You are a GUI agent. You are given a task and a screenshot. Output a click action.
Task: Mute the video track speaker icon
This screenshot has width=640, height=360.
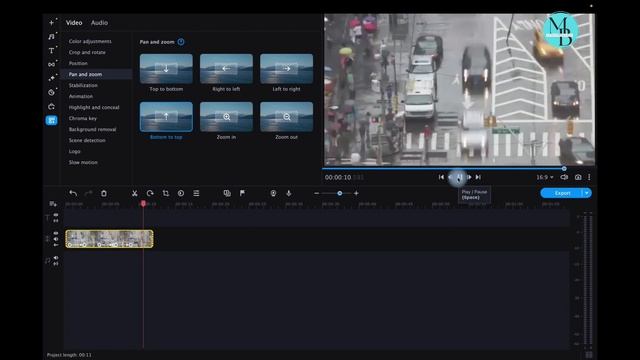[56, 239]
